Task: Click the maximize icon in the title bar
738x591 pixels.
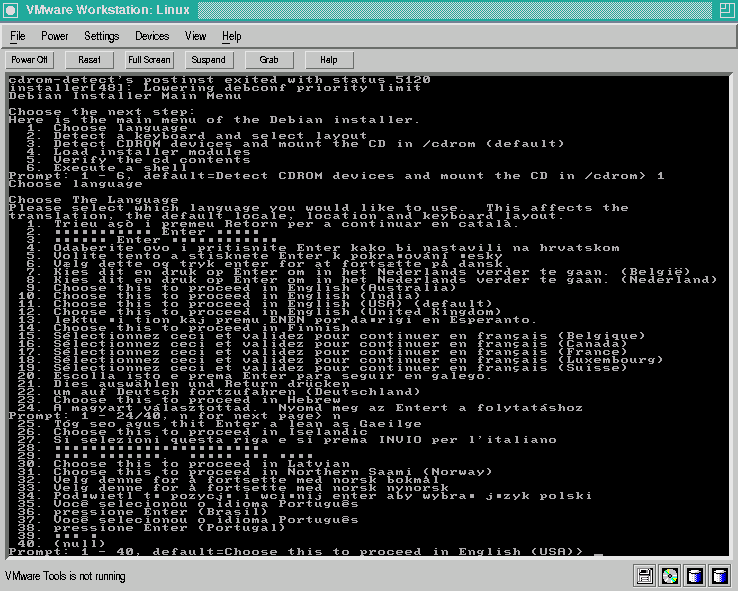Action: (726, 10)
